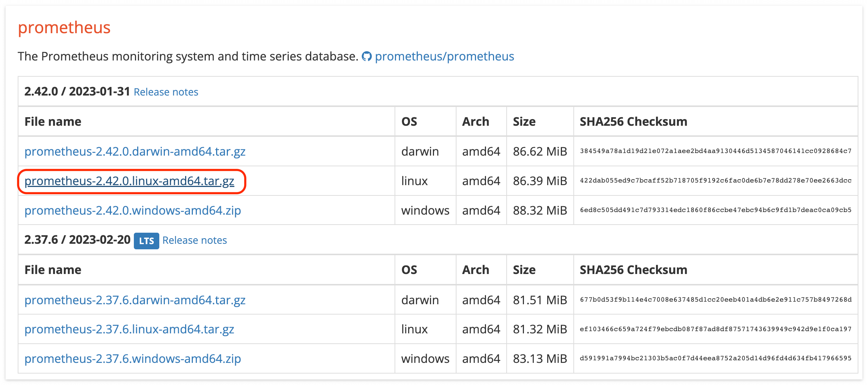868x385 pixels.
Task: Select checksum starting with 677b0d53f9b1
Action: (716, 300)
